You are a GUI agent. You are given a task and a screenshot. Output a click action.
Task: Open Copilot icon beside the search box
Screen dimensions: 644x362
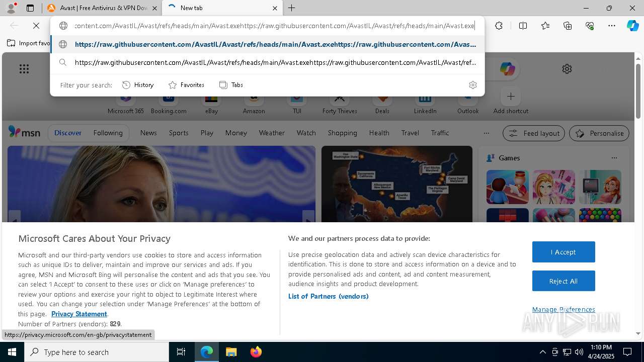coord(507,69)
